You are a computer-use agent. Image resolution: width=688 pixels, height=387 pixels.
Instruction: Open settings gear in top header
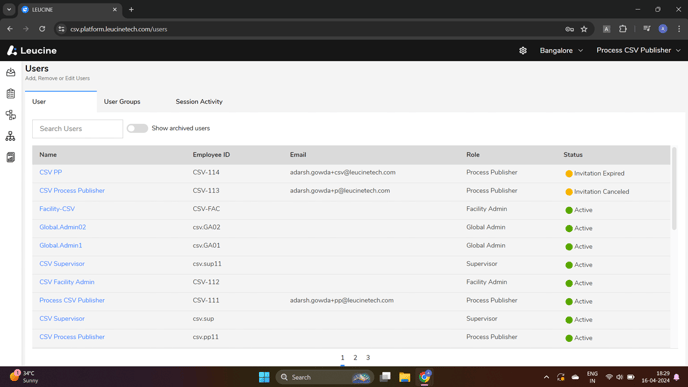[523, 50]
